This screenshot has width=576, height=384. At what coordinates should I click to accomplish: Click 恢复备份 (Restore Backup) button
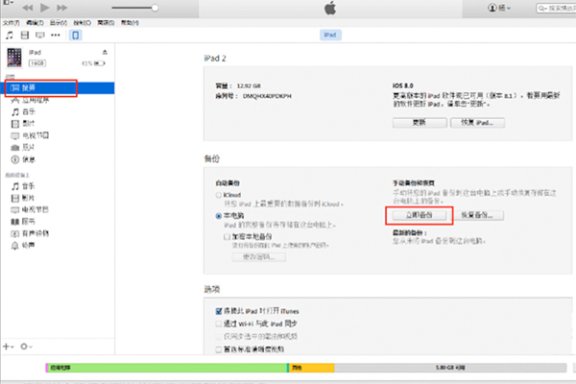[477, 215]
